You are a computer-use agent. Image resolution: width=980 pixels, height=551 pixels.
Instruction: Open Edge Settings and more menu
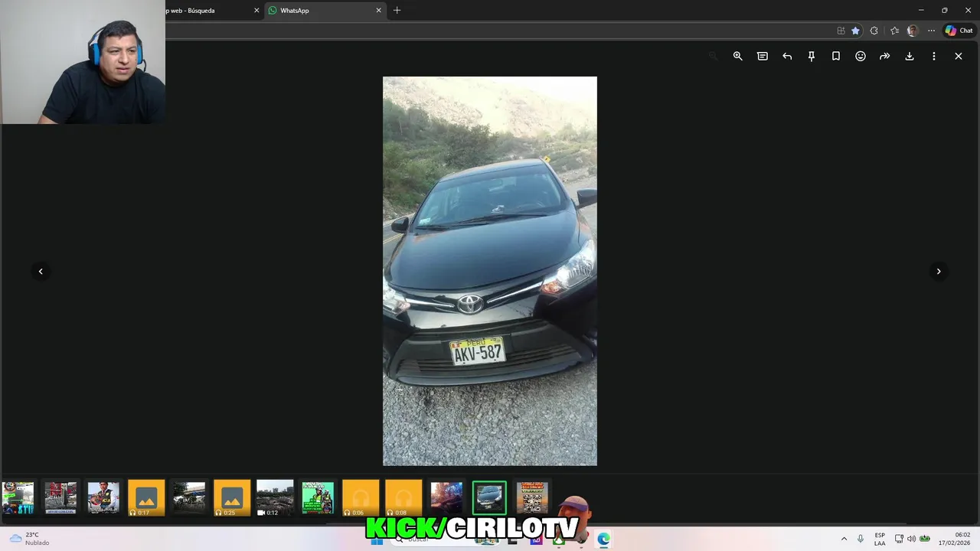tap(931, 31)
